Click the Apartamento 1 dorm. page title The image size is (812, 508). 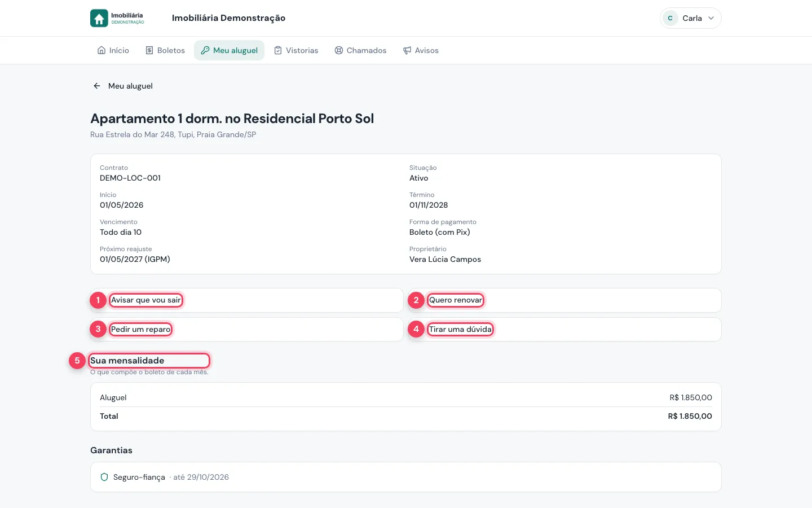point(232,119)
